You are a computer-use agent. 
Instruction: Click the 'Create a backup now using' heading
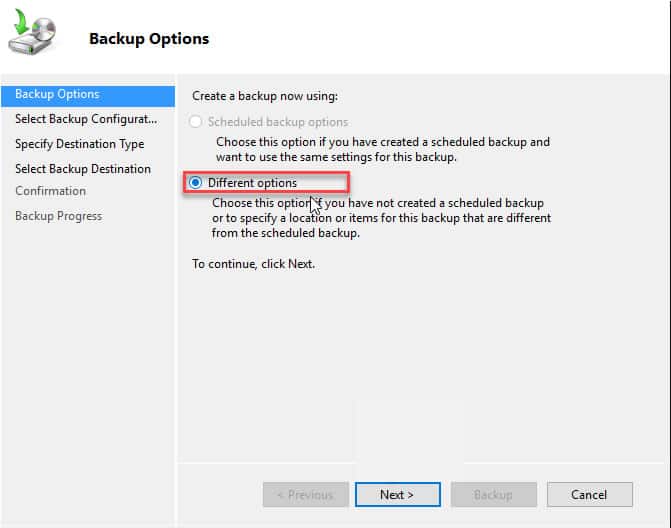tap(265, 96)
